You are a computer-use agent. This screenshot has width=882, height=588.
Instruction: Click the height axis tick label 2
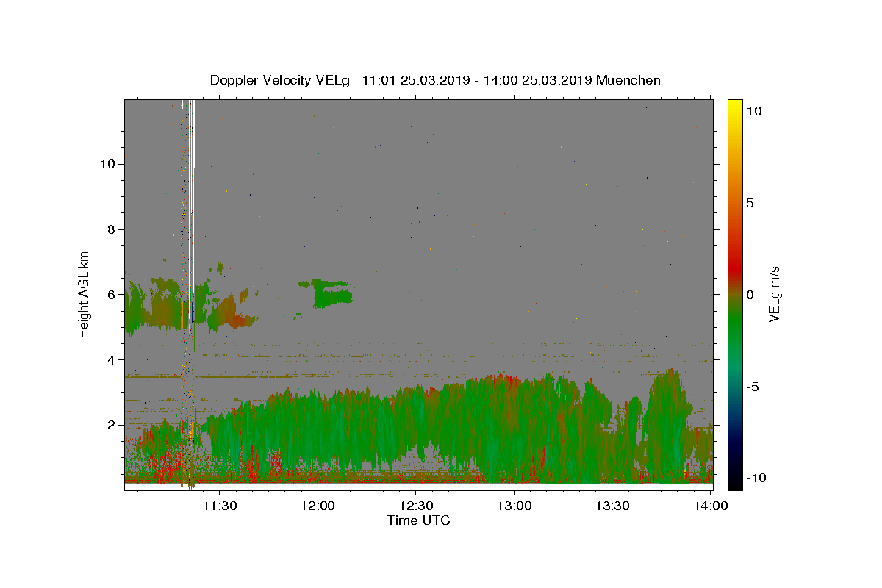click(110, 425)
